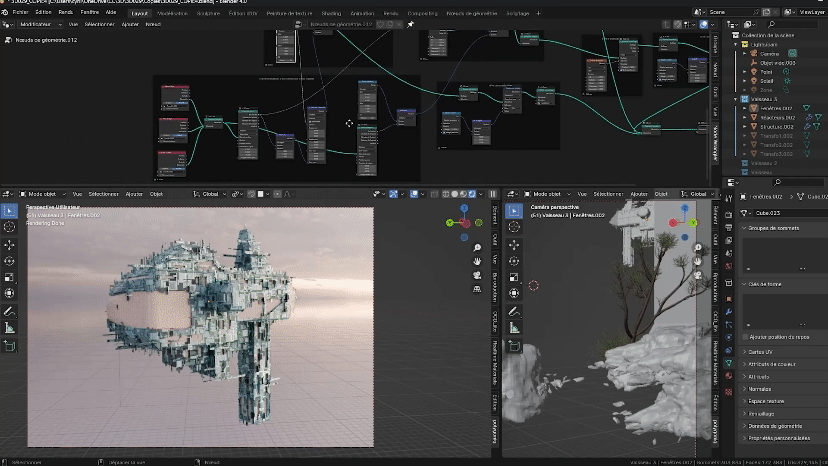Select Caméra object in the outliner
The height and width of the screenshot is (466, 828).
[x=769, y=54]
